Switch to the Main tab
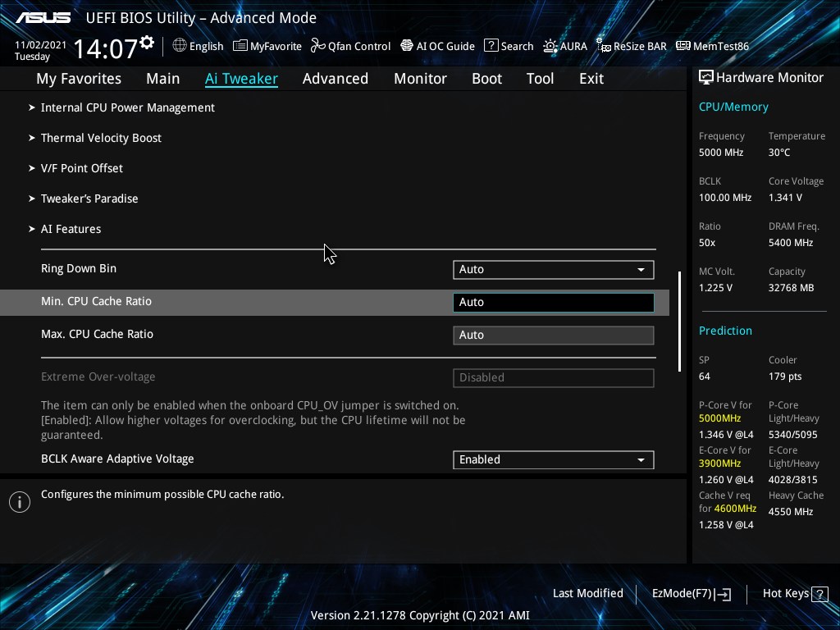Viewport: 840px width, 630px height. 163,79
